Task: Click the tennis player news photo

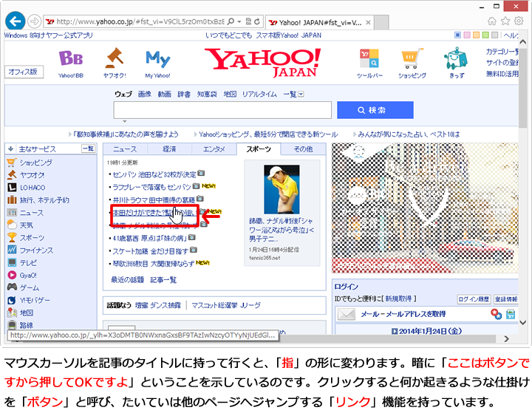Action: point(282,189)
